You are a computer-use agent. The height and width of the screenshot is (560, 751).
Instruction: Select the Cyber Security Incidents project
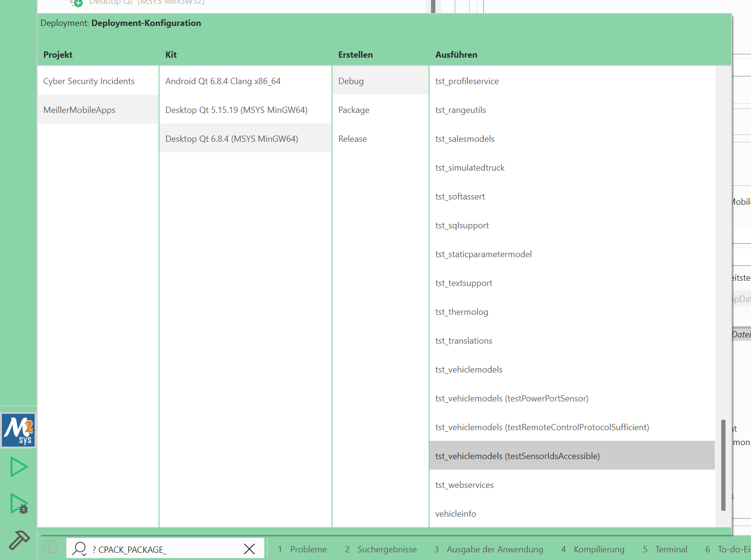click(89, 81)
